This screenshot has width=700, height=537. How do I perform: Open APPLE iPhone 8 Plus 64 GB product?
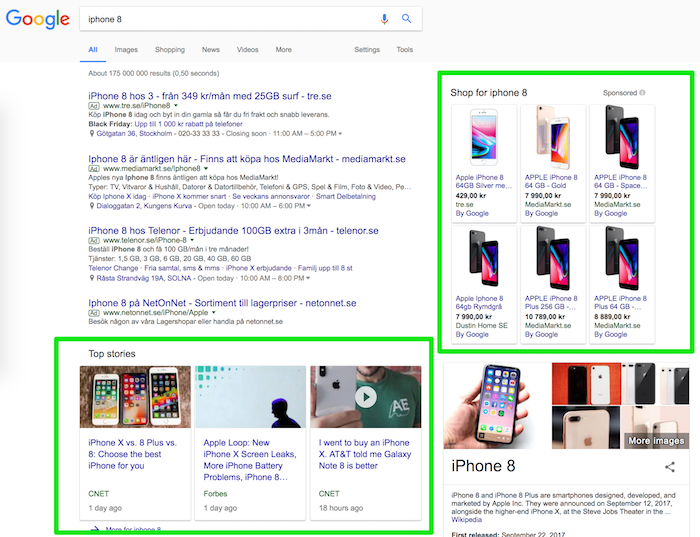tap(621, 302)
